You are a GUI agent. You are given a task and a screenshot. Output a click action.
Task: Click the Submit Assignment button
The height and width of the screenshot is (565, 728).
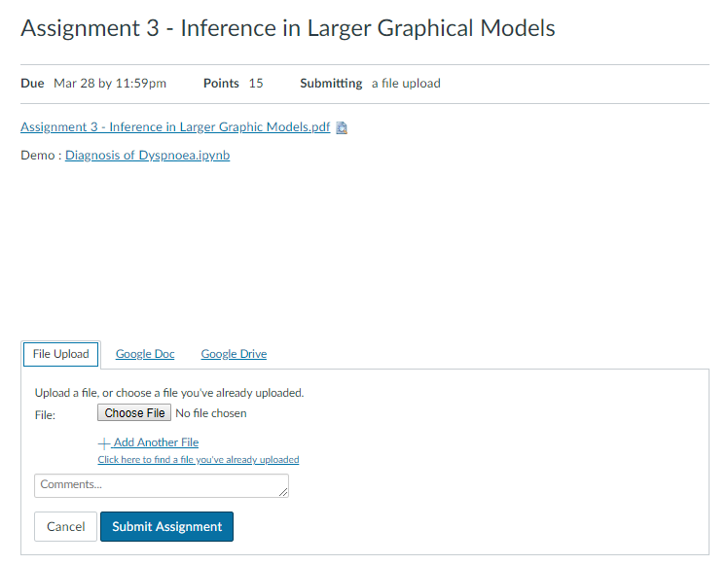(x=166, y=526)
